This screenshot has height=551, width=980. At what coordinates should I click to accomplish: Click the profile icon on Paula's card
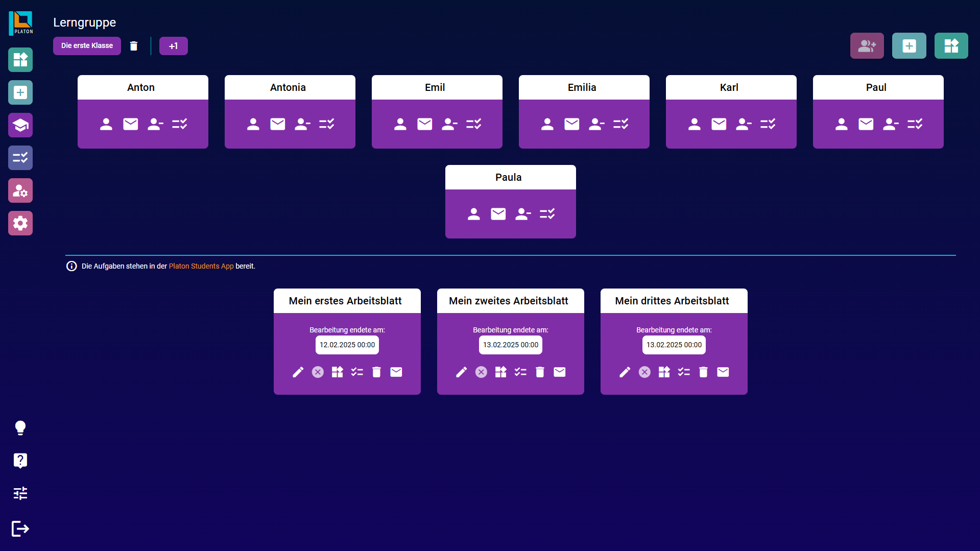(473, 214)
